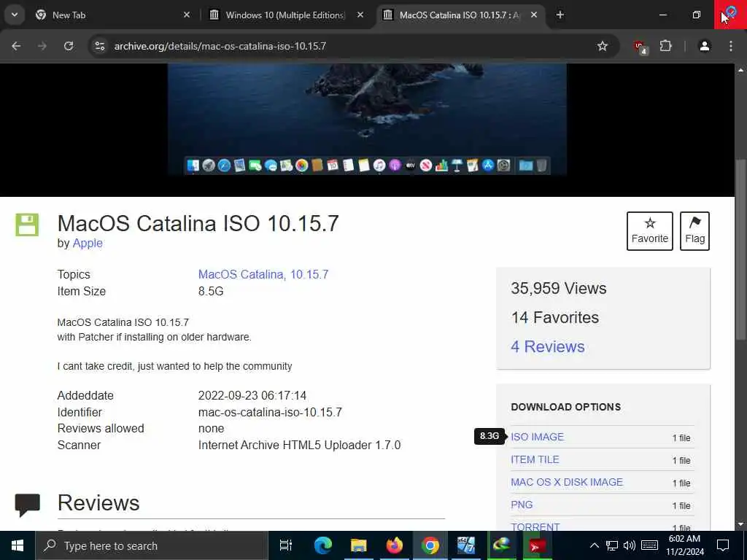Click the 2022-09-23 06:17:14 added date
Image resolution: width=747 pixels, height=560 pixels.
pos(252,395)
